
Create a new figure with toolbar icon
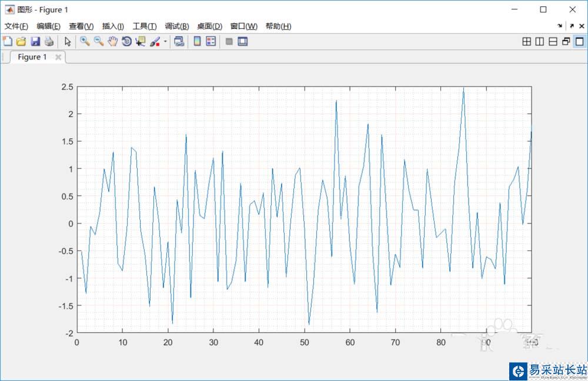point(8,41)
